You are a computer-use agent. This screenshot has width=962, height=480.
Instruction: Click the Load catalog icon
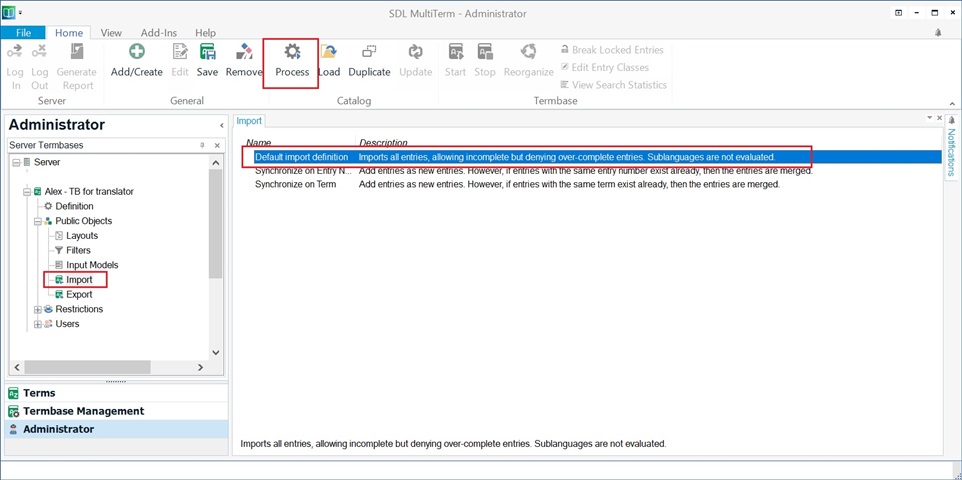(329, 52)
